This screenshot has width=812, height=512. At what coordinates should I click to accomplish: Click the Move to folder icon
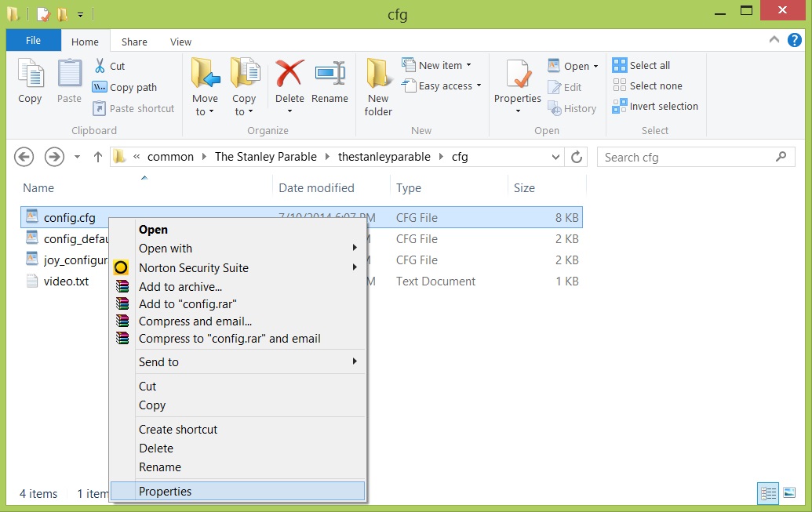click(x=205, y=72)
